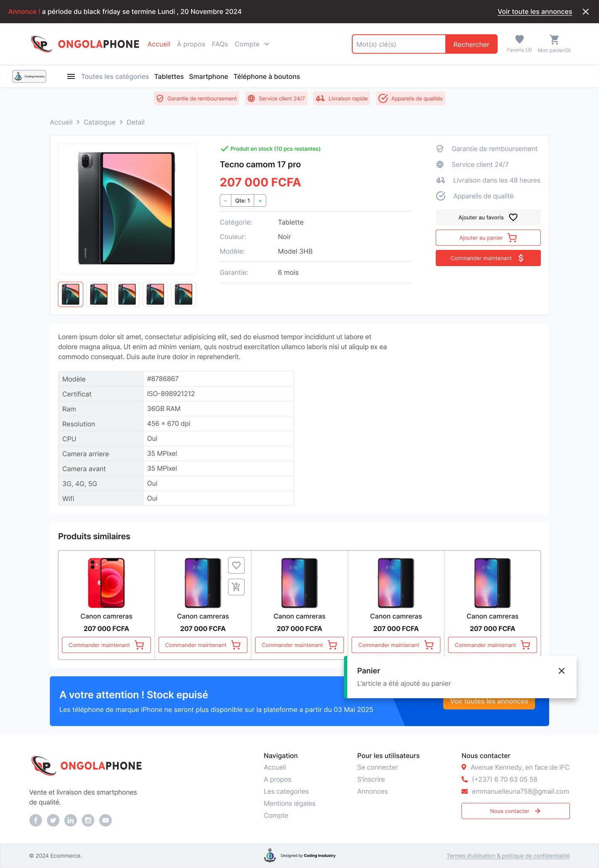Click the hamburger menu icon beside Toutes les catégories
Viewport: 599px width, 868px height.
pyautogui.click(x=71, y=76)
